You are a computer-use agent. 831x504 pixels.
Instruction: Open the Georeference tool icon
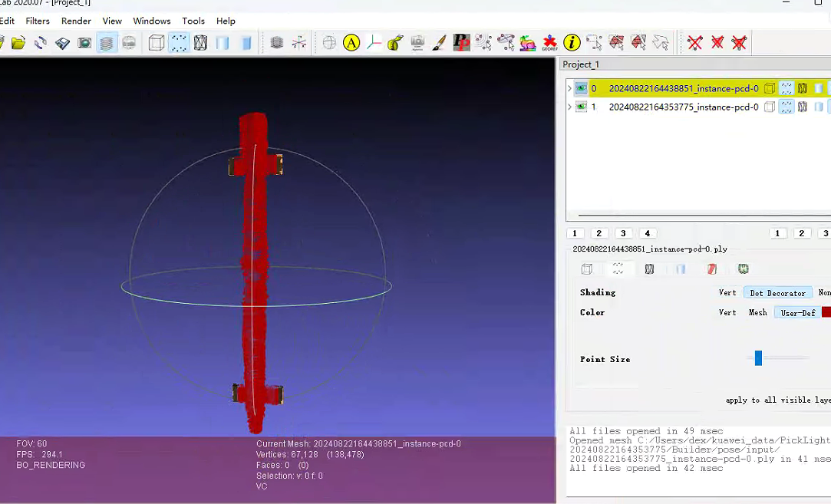tap(549, 43)
